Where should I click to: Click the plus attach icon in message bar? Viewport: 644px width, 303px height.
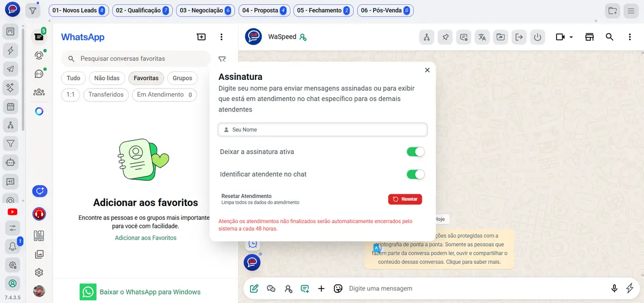(x=321, y=289)
